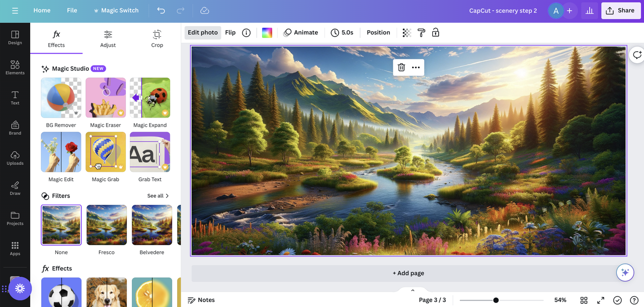Open the File menu
Screen dimensions: 644x307
tap(72, 11)
